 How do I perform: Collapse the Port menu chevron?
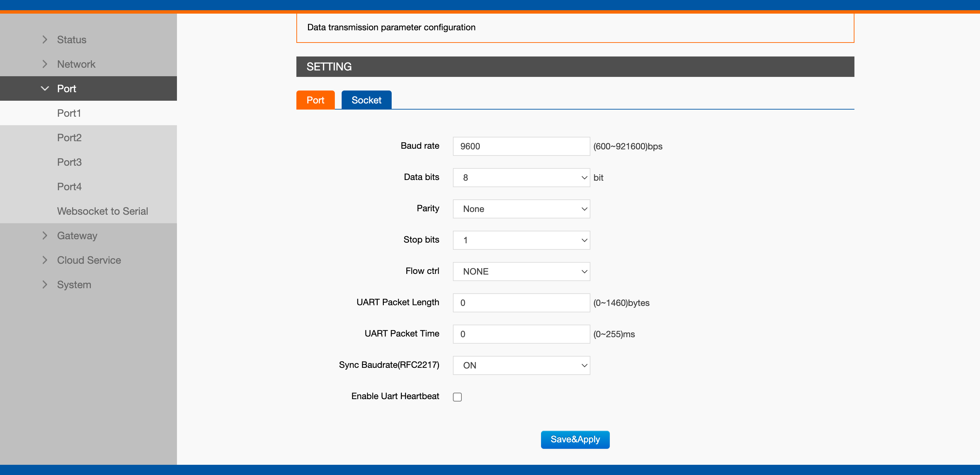coord(45,88)
